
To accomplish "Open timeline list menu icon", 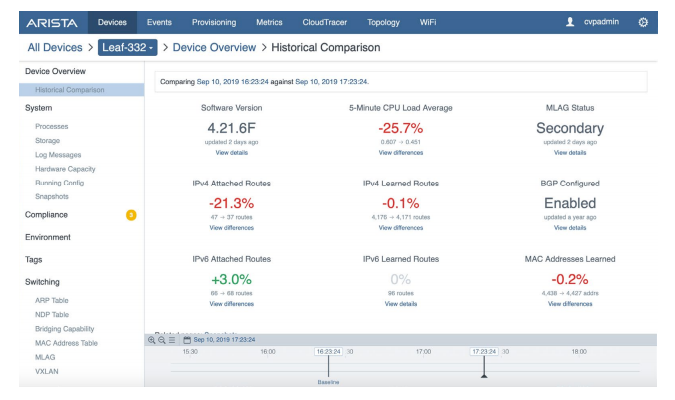I will tap(172, 340).
